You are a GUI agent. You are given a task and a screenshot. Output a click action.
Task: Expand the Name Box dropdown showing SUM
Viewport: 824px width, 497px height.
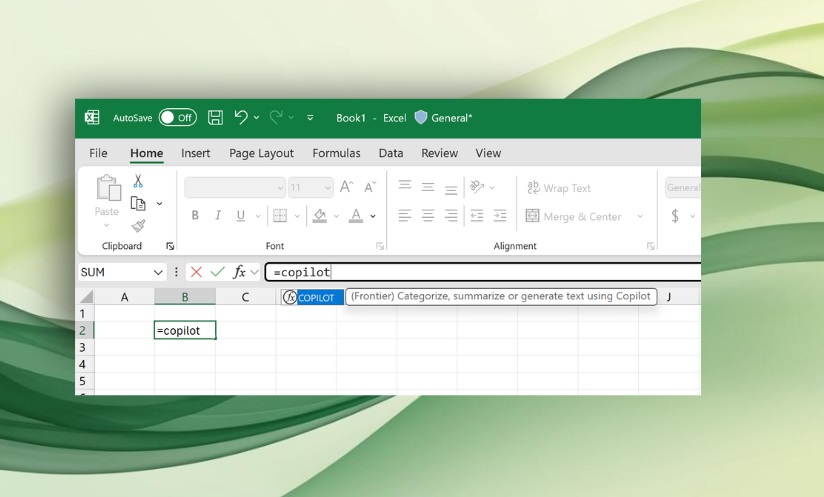tap(158, 272)
